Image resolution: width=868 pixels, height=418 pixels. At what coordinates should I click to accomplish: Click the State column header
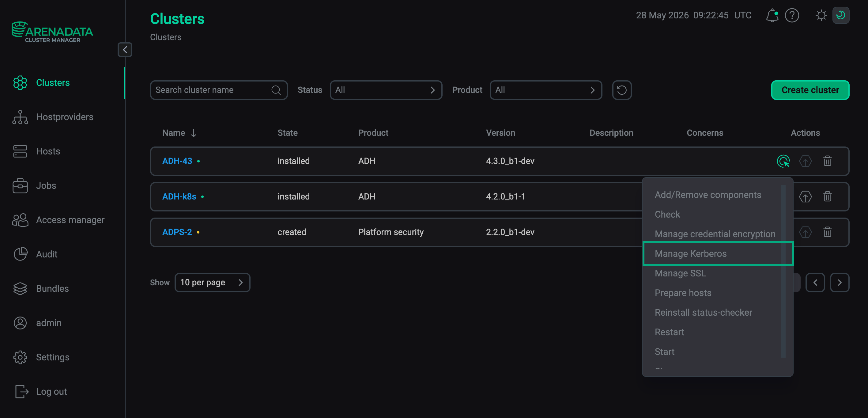coord(287,133)
